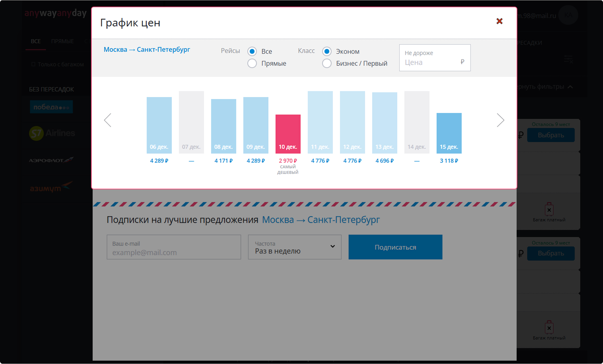Select the 'Все' flights radio button
The height and width of the screenshot is (364, 603).
252,51
